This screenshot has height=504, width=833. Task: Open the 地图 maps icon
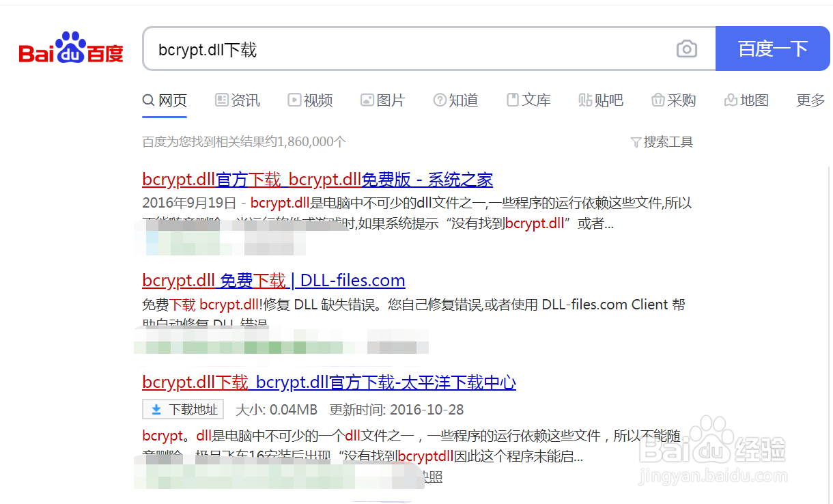click(730, 100)
